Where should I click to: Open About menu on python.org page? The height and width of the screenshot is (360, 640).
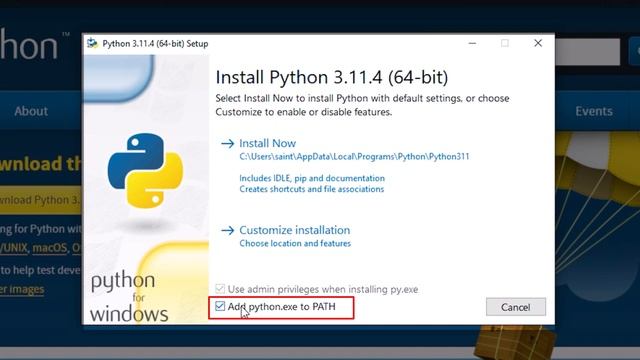click(31, 111)
